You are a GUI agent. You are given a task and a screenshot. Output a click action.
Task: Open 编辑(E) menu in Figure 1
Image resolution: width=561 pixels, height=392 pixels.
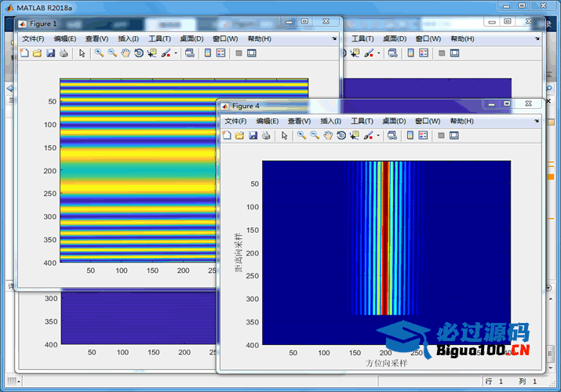click(x=65, y=38)
